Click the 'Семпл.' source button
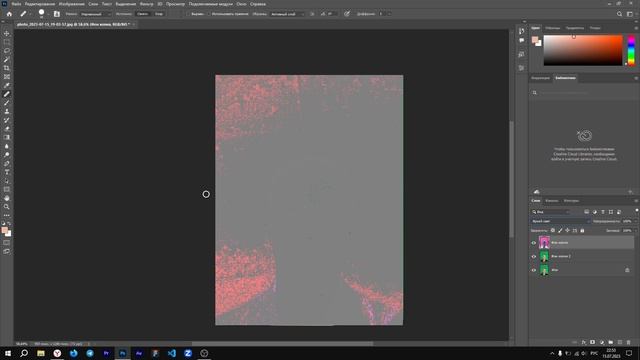The height and width of the screenshot is (360, 640). (x=142, y=14)
